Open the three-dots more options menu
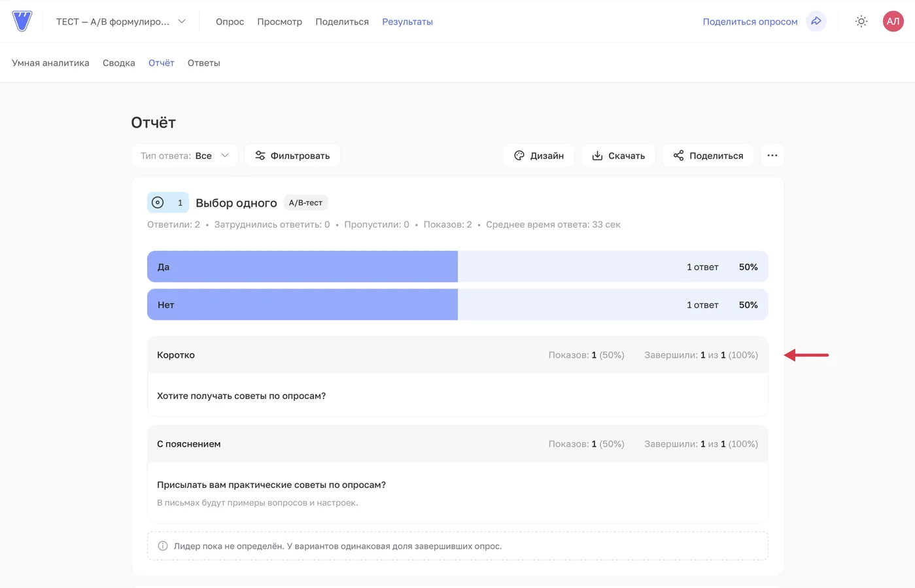Screen dimensions: 915x588 point(772,156)
